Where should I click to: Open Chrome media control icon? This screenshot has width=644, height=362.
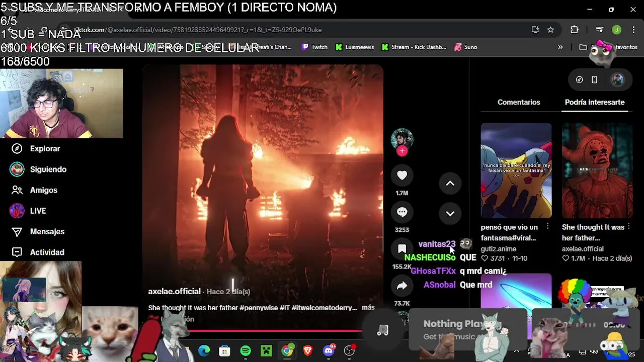pyautogui.click(x=599, y=30)
